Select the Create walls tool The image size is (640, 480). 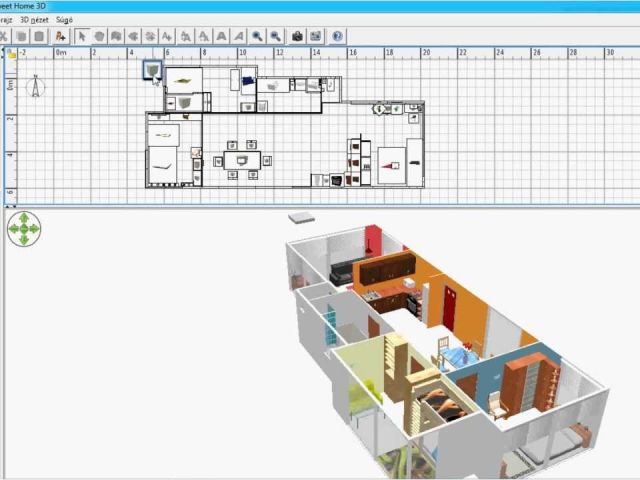pyautogui.click(x=117, y=36)
